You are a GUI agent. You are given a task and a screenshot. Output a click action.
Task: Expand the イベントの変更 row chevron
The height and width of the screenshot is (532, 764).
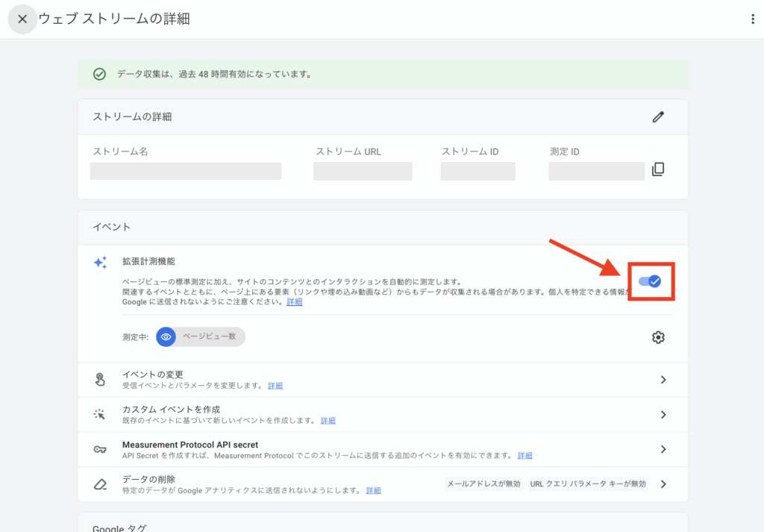tap(663, 380)
